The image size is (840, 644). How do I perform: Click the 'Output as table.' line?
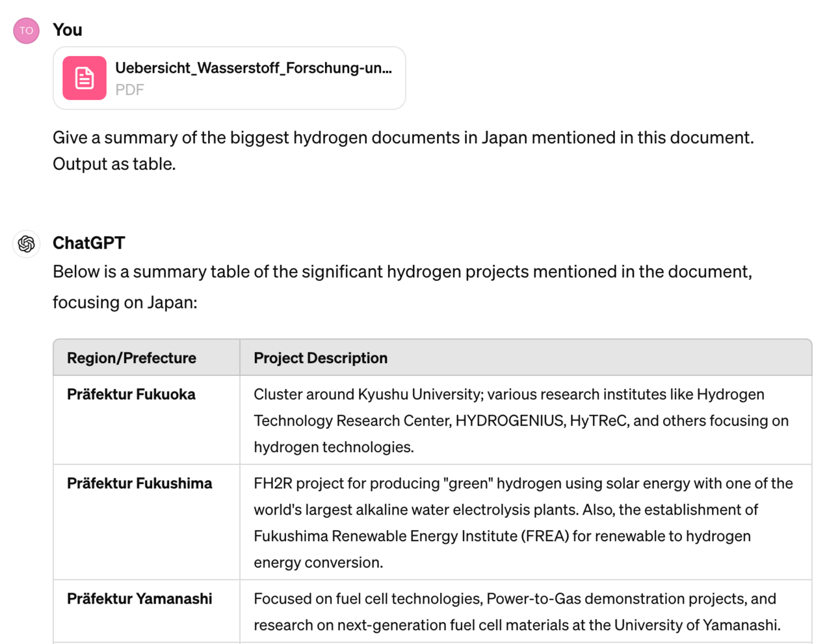pyautogui.click(x=114, y=164)
